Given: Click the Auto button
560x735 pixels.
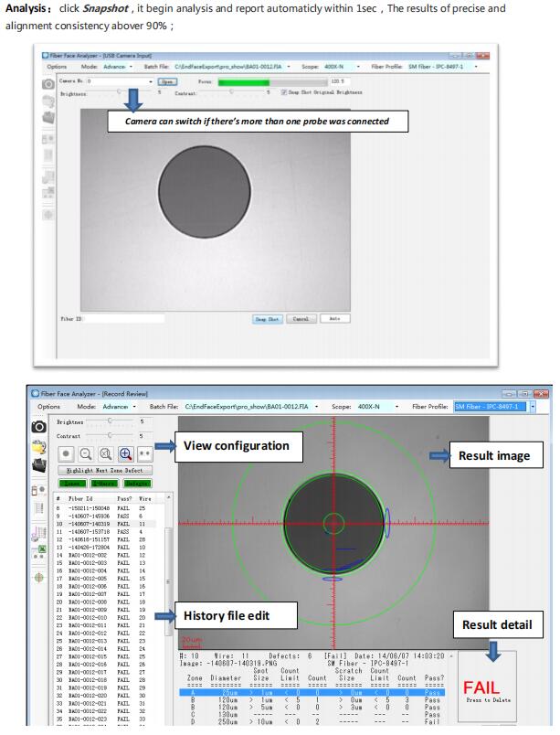Looking at the screenshot, I should (x=334, y=319).
